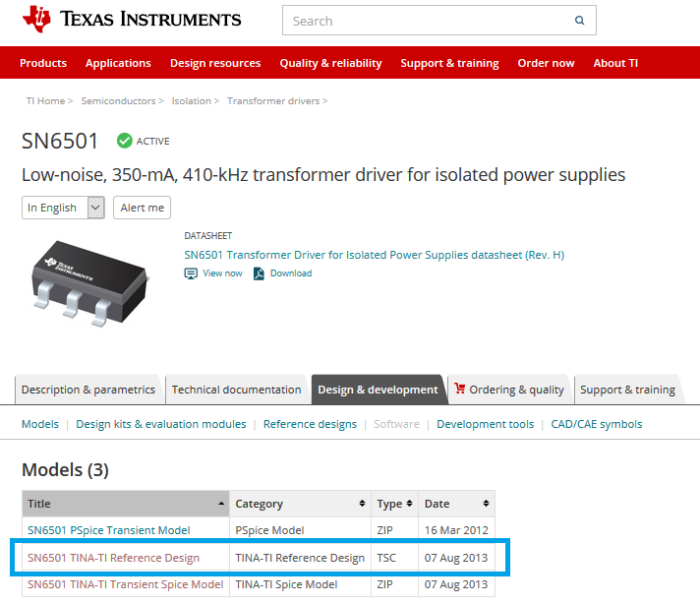Open the Design resources menu
This screenshot has width=700, height=604.
tap(215, 63)
